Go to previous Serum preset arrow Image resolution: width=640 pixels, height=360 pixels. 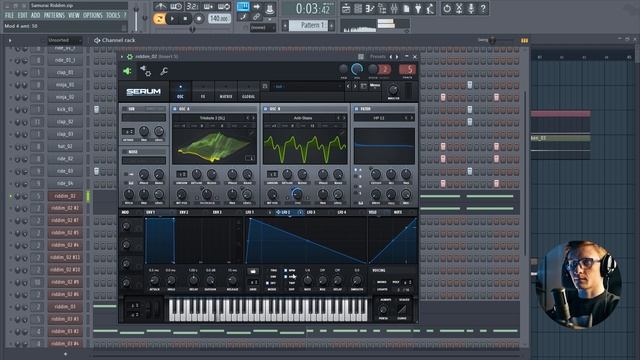pyautogui.click(x=348, y=86)
